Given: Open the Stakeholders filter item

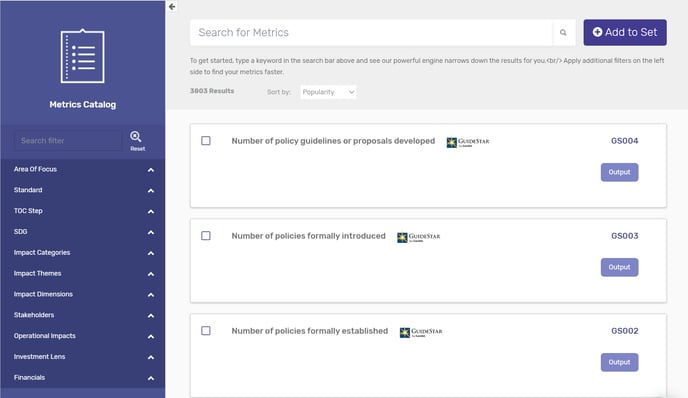Looking at the screenshot, I should pyautogui.click(x=83, y=315).
